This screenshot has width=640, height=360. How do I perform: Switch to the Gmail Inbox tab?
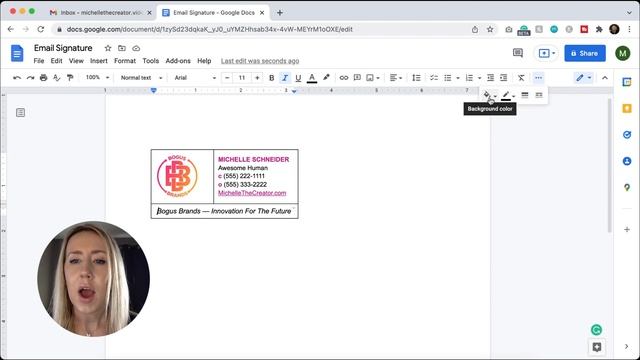tap(100, 13)
